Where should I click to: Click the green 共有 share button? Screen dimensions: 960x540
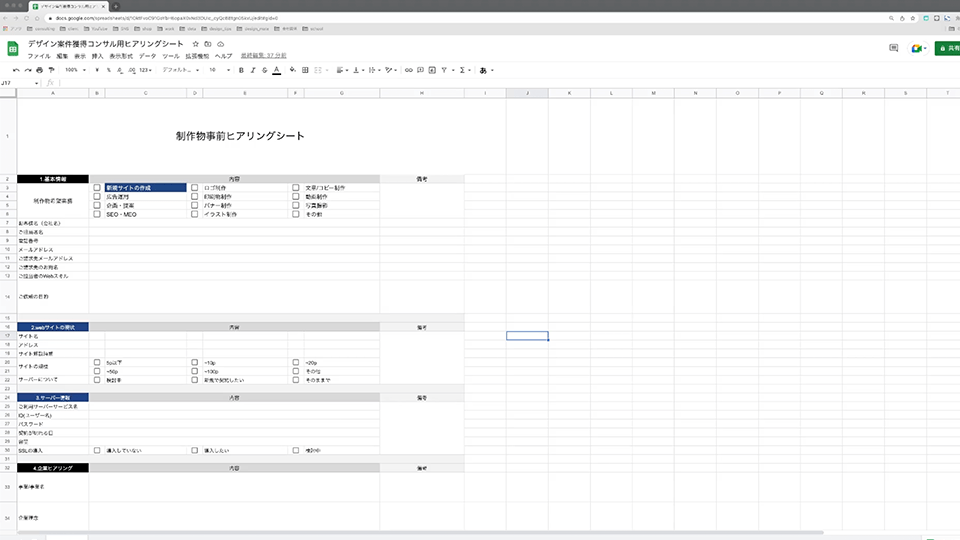point(946,48)
